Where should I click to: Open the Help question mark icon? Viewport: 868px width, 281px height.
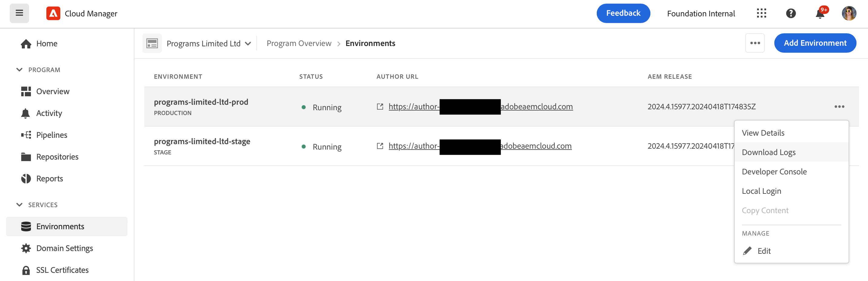tap(790, 13)
